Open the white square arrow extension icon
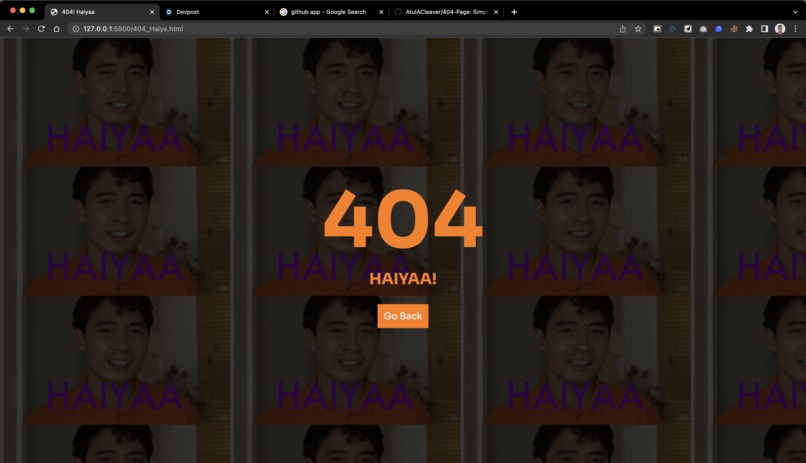Viewport: 806px width, 463px height. pos(688,29)
